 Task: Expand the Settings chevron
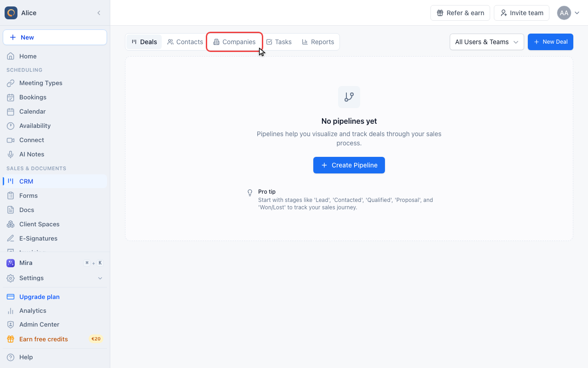[100, 278]
